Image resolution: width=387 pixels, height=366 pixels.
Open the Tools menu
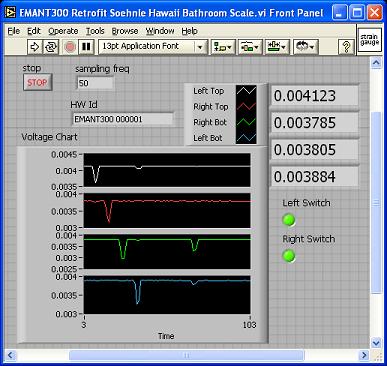(95, 31)
